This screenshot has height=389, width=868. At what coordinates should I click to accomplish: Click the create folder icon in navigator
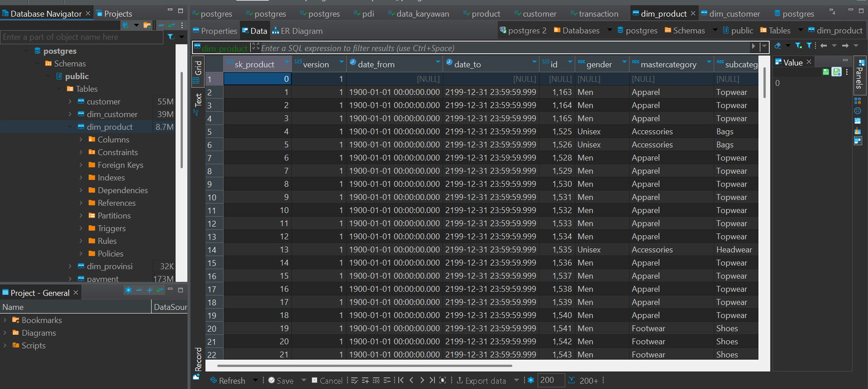click(148, 25)
